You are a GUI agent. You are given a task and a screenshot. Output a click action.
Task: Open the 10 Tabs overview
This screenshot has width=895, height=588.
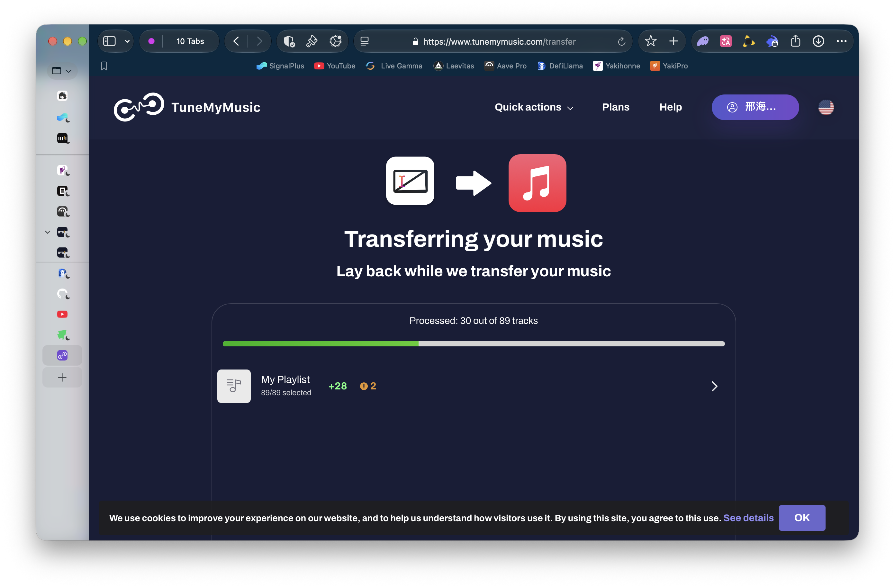click(190, 41)
